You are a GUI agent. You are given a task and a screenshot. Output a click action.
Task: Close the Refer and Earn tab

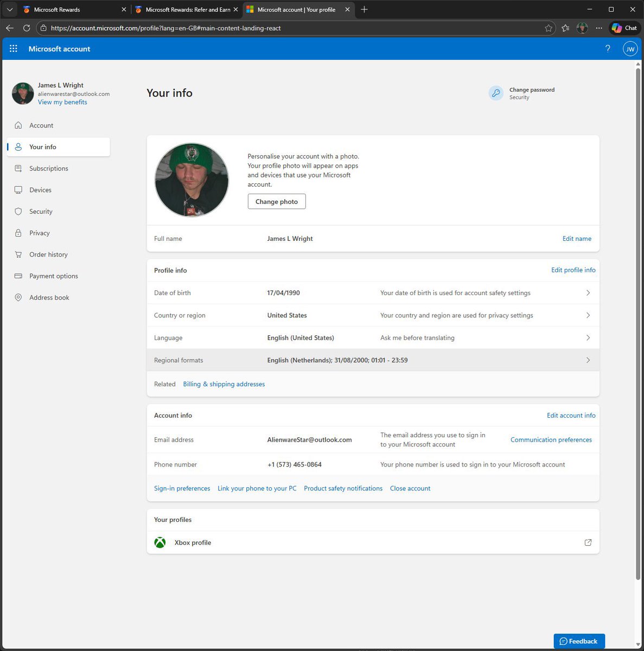pos(235,9)
